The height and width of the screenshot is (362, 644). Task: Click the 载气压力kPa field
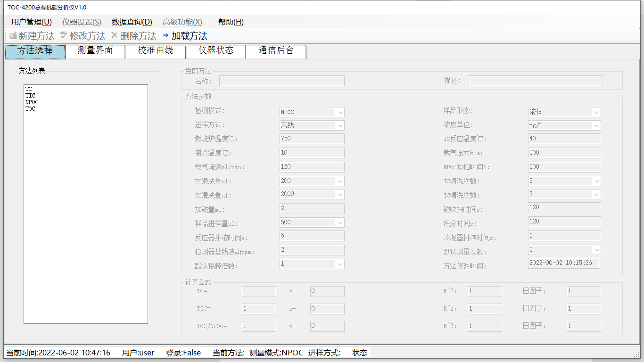(564, 153)
